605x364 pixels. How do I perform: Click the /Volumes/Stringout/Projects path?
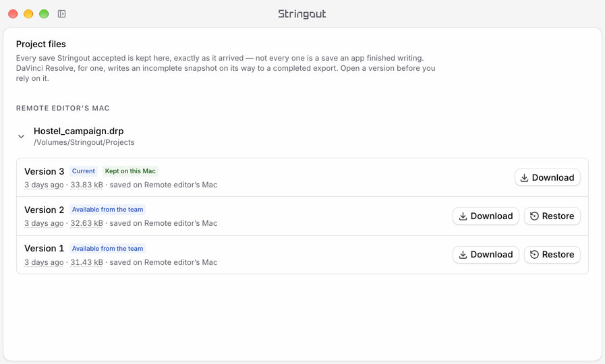[84, 142]
